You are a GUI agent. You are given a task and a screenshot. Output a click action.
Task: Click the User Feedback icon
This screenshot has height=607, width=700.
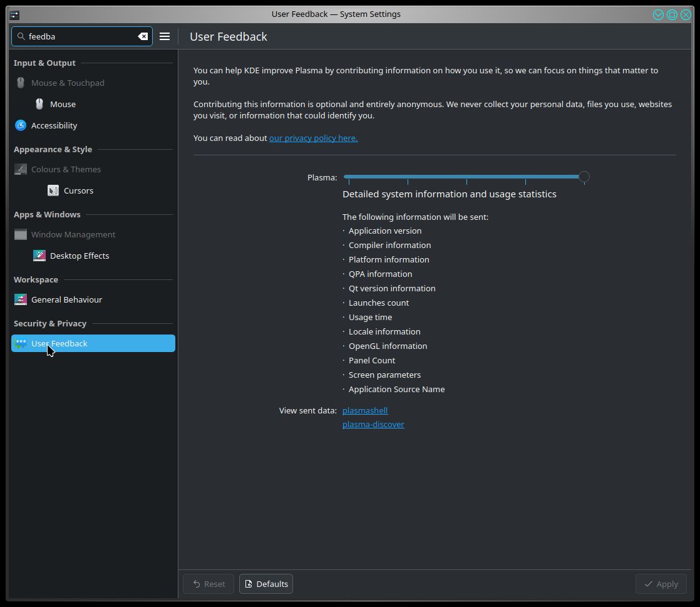21,343
